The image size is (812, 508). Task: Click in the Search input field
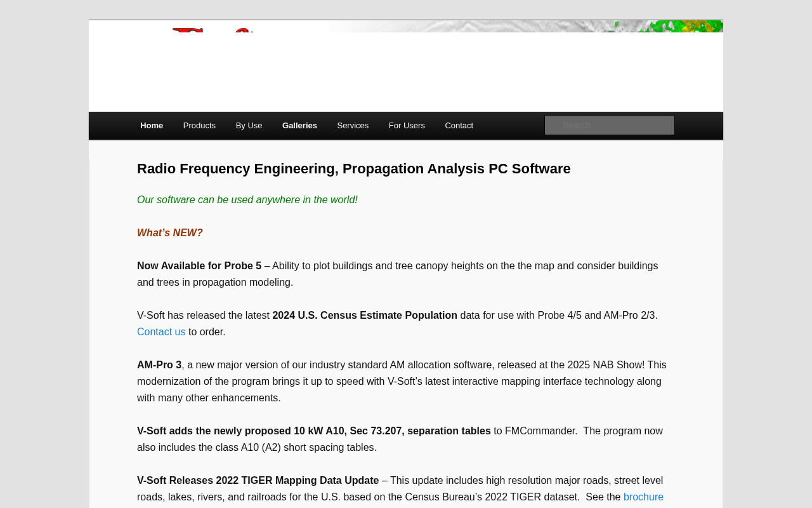click(x=609, y=125)
